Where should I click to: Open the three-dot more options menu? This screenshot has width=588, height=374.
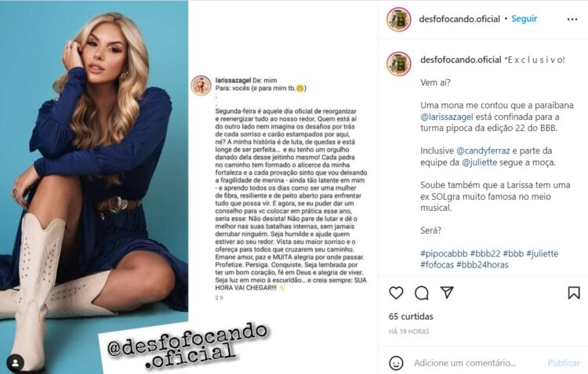point(572,19)
